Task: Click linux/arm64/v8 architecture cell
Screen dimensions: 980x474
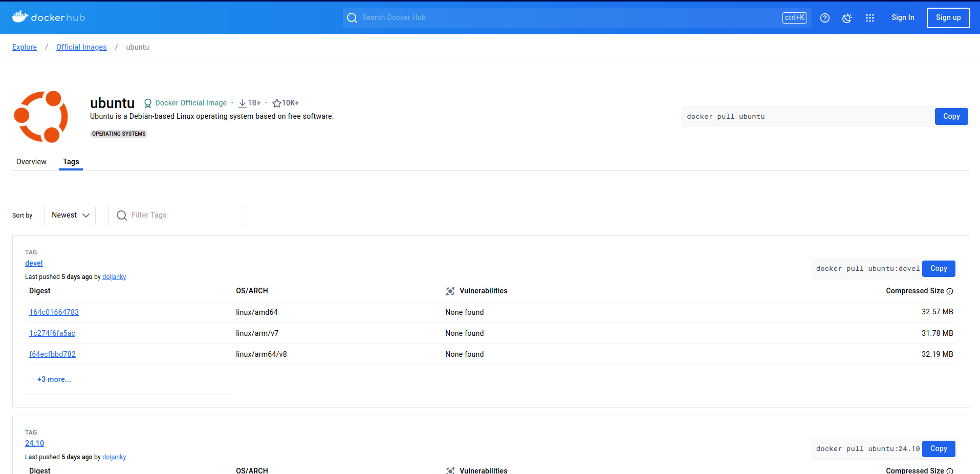Action: pos(261,354)
